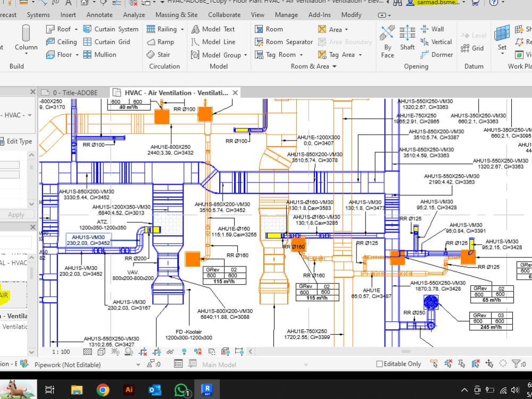Choose the Ceiling tool
This screenshot has height=399, width=532.
tap(61, 41)
